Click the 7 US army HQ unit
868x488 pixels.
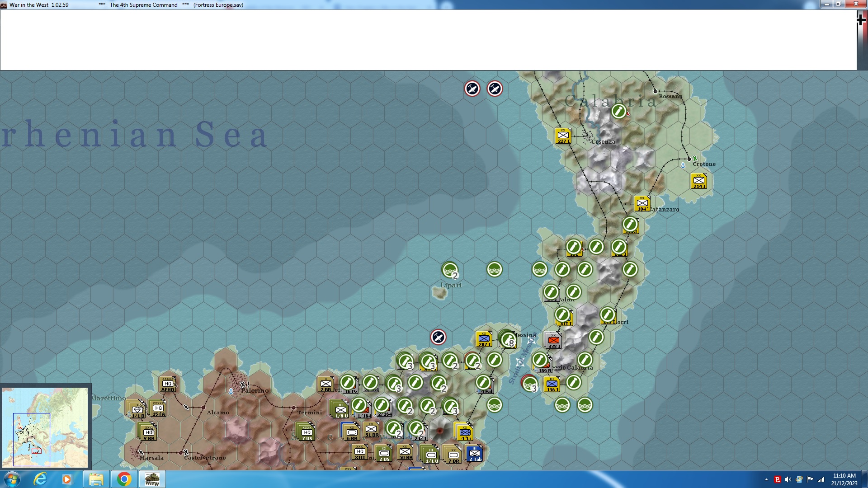[307, 433]
